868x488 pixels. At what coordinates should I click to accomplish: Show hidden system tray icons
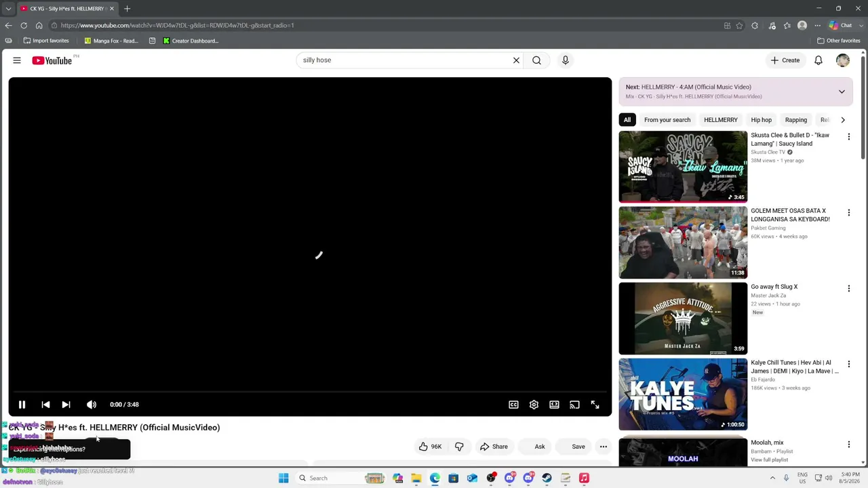point(772,478)
